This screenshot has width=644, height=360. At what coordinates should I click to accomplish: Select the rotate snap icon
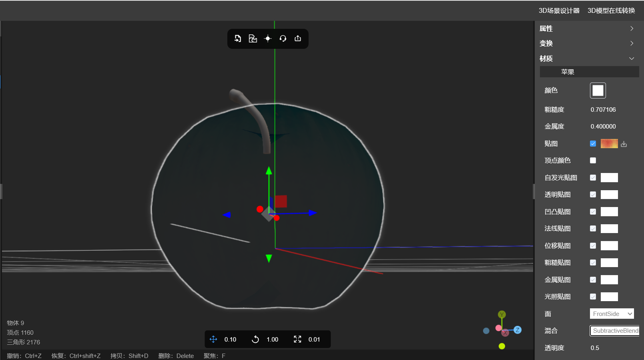coord(255,339)
